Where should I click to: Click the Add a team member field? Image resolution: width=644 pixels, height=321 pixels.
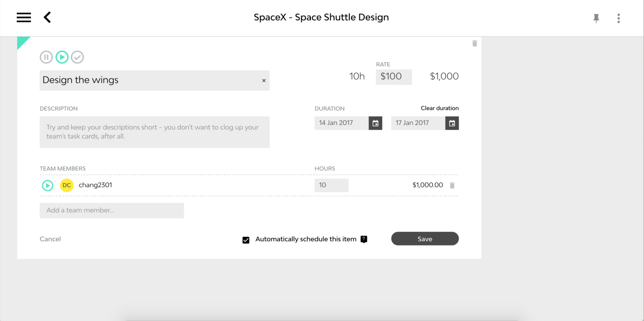[111, 210]
